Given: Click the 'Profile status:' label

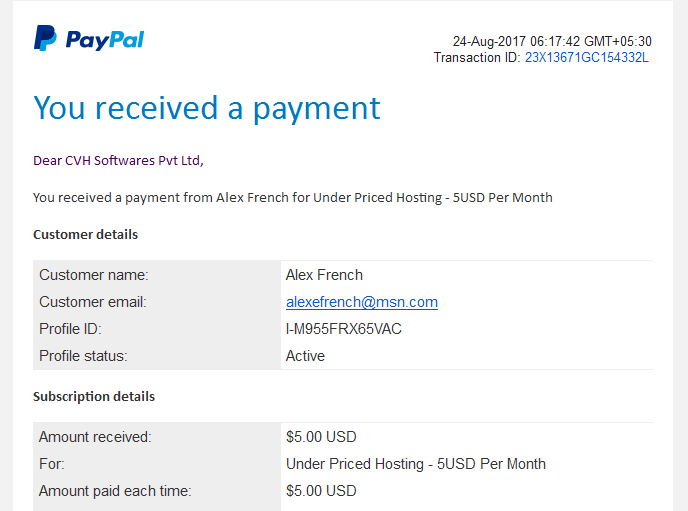Looking at the screenshot, I should point(83,356).
